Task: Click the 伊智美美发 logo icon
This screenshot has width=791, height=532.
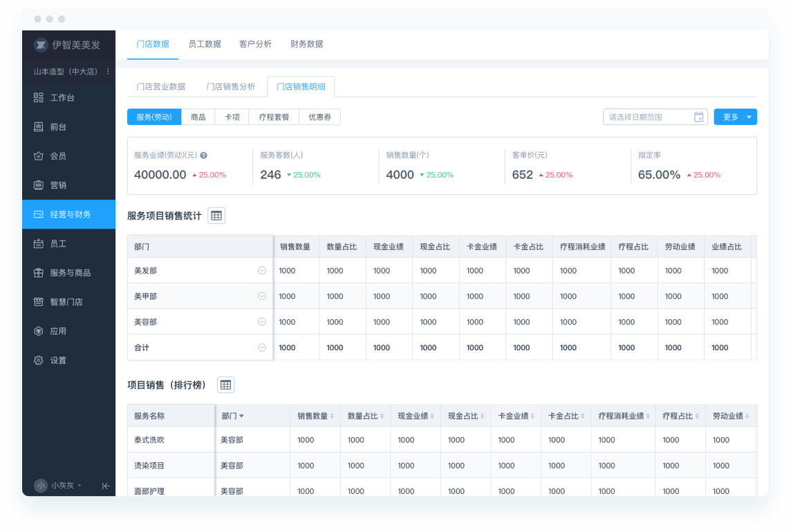Action: coord(41,45)
